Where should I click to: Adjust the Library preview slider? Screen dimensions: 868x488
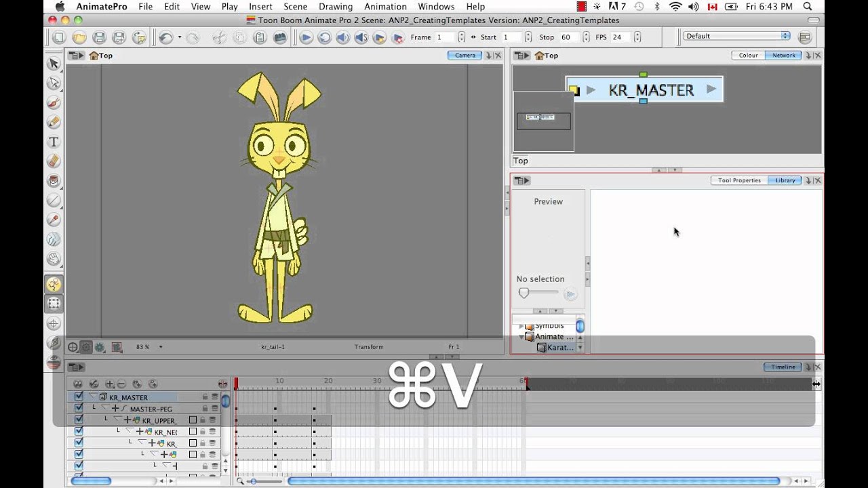540,293
